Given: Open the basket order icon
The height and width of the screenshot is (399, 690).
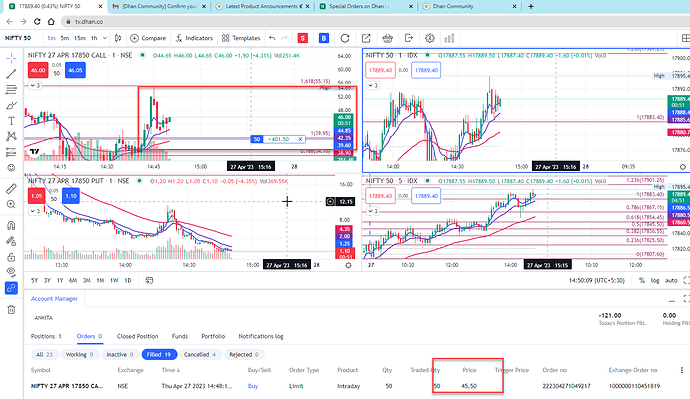Looking at the screenshot, I should [x=387, y=38].
